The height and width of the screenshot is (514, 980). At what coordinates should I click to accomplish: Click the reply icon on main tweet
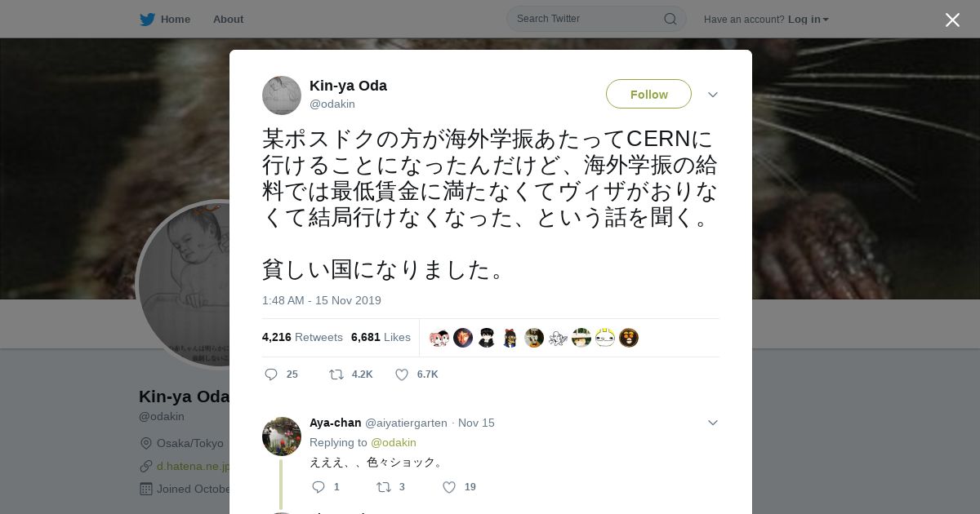pos(271,374)
